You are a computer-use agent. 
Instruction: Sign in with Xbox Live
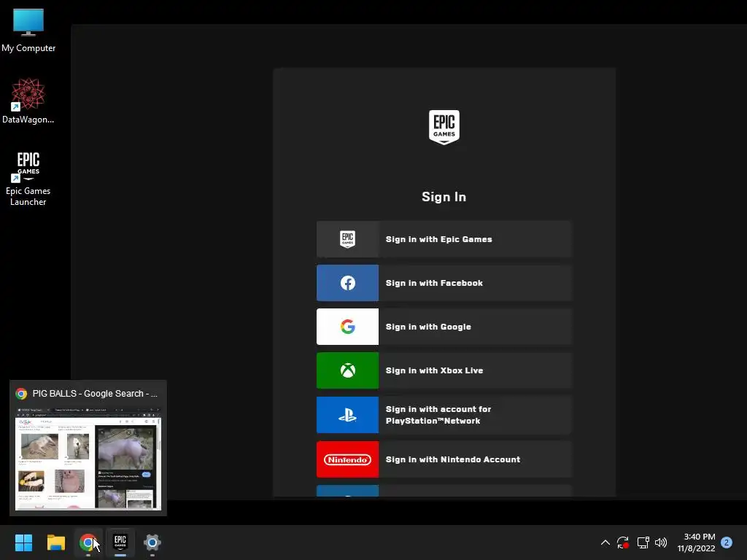pos(444,370)
